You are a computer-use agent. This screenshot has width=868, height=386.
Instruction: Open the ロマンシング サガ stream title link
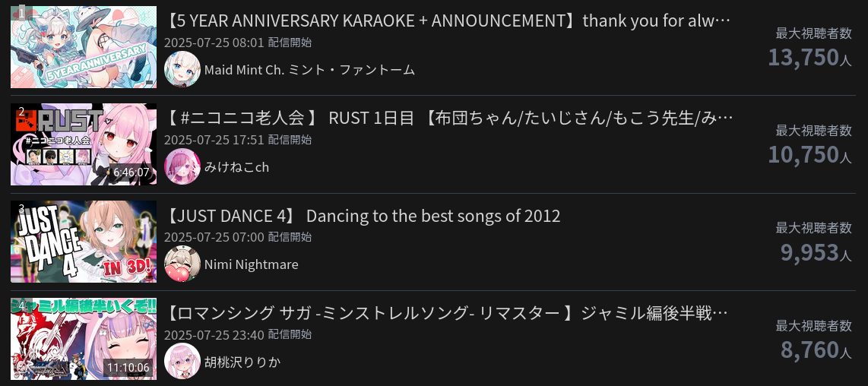coord(447,313)
